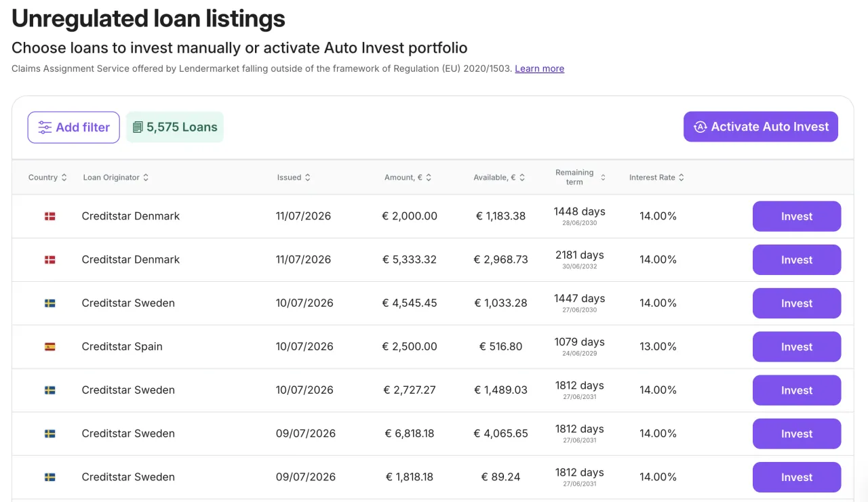Sort by the Country column arrows
868x502 pixels.
tap(64, 177)
